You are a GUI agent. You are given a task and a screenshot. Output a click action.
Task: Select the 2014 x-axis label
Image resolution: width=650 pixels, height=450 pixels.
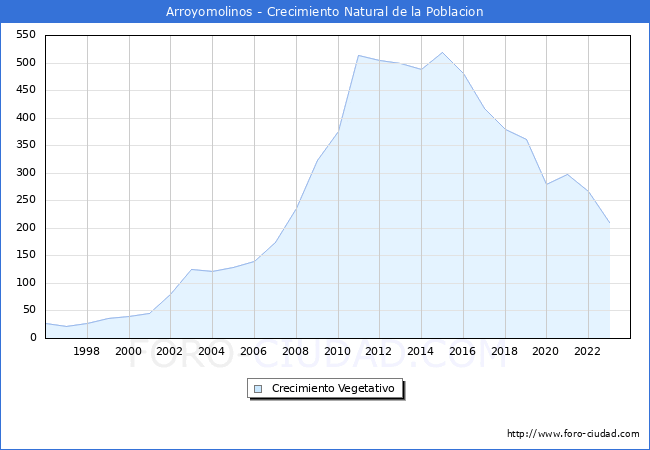(420, 351)
